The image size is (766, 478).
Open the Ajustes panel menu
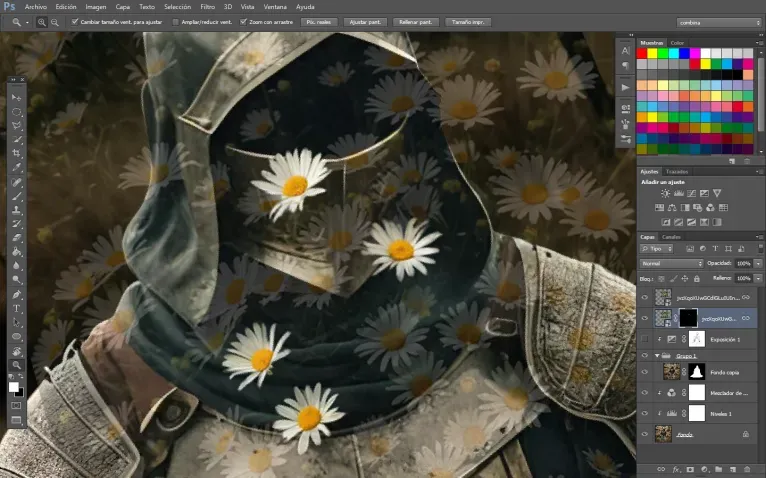tap(759, 172)
